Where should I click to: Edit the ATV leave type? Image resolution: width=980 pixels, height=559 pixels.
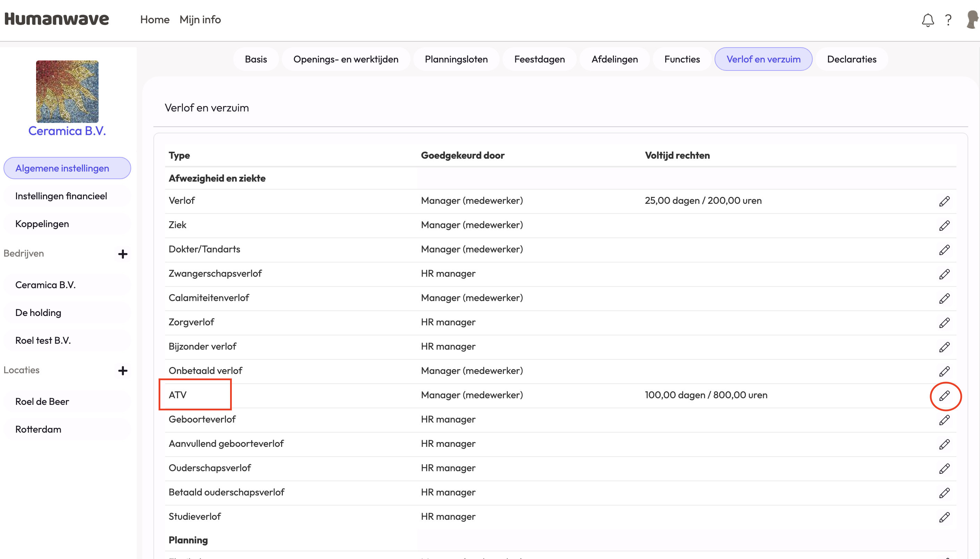(944, 395)
